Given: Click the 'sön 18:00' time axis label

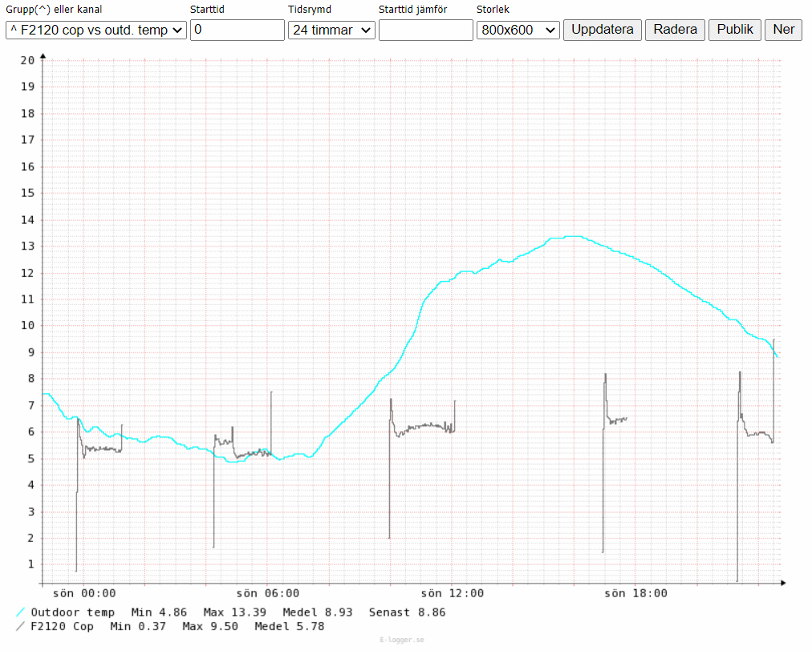Looking at the screenshot, I should coord(635,594).
